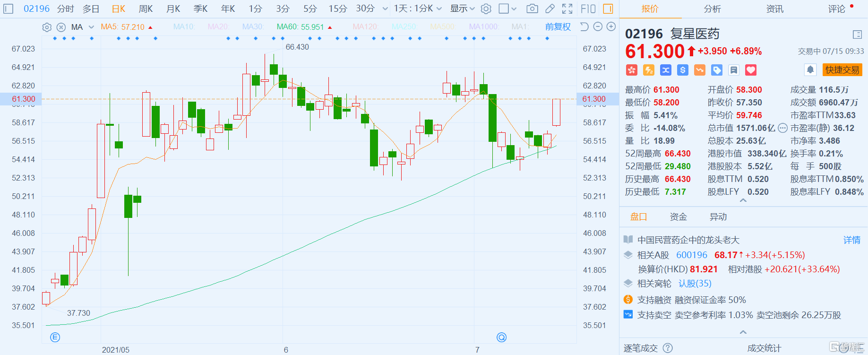
Task: Switch to the 周K weekly chart
Action: (x=146, y=9)
